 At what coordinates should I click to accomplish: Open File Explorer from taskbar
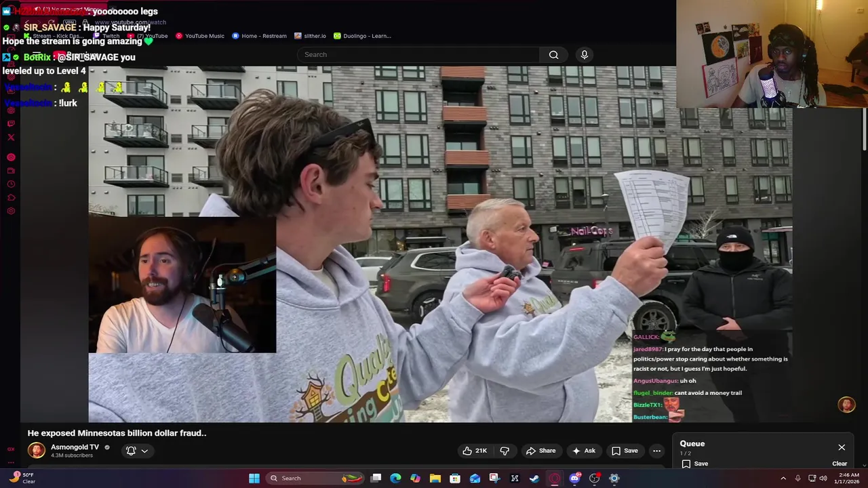click(x=435, y=479)
